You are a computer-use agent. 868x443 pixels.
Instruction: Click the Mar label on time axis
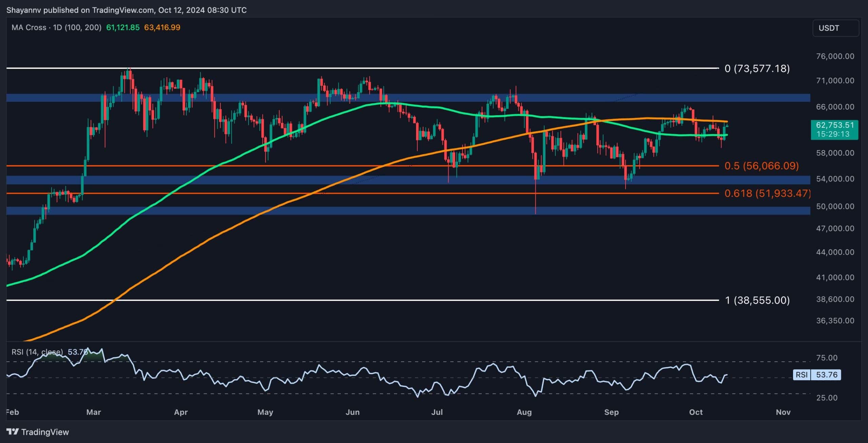click(94, 412)
